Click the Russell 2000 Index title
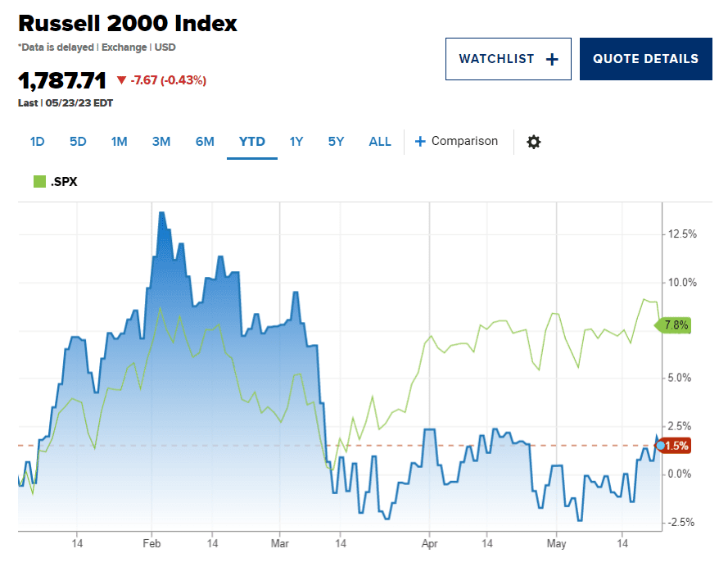The width and height of the screenshot is (728, 567). (x=128, y=23)
